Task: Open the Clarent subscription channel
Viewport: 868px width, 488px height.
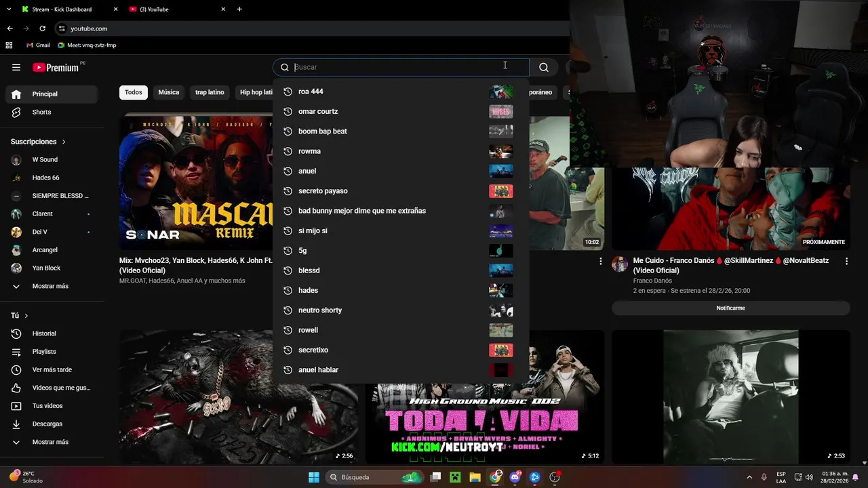Action: point(52,213)
